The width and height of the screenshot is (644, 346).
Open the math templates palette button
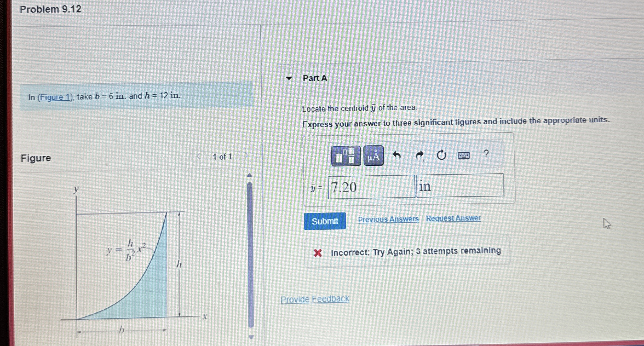coord(346,156)
